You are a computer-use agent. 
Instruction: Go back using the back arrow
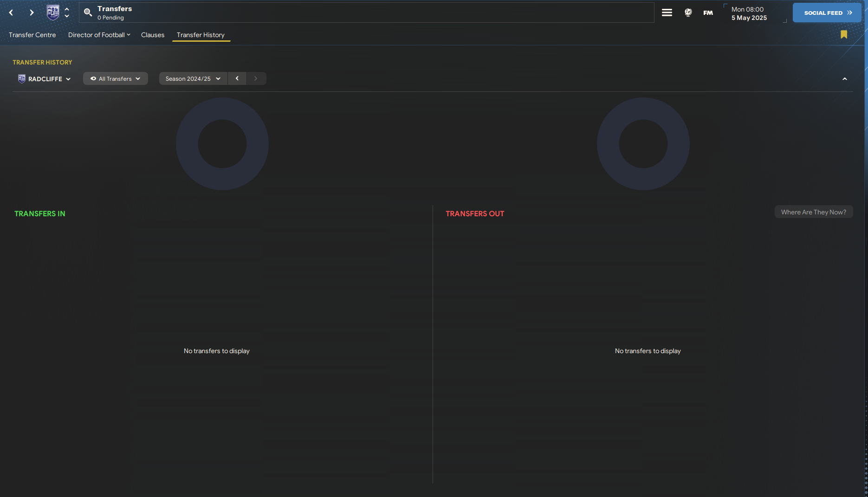(11, 13)
